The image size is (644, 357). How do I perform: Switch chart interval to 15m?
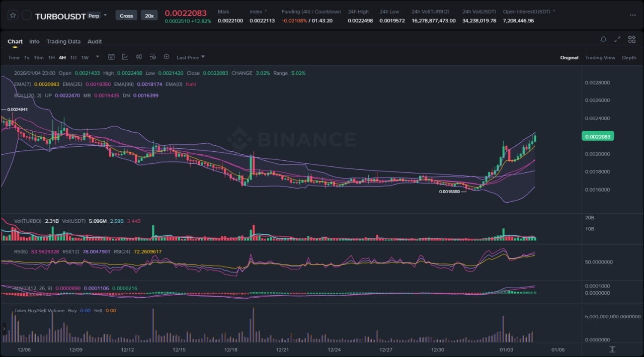point(39,58)
